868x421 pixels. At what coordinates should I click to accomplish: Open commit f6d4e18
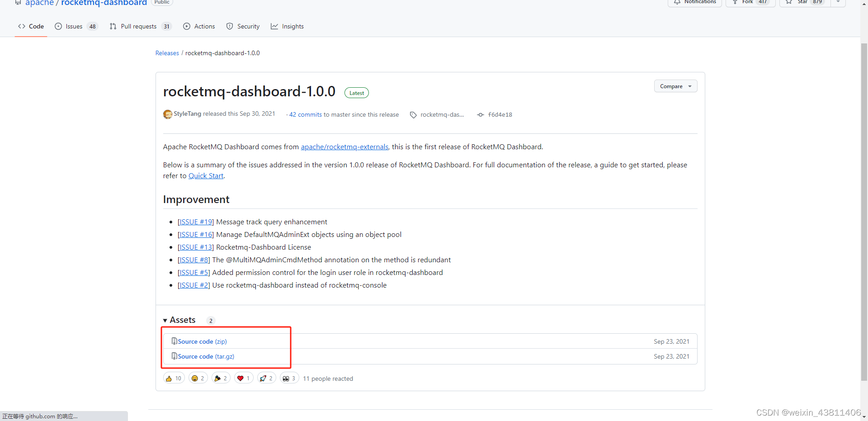(500, 114)
